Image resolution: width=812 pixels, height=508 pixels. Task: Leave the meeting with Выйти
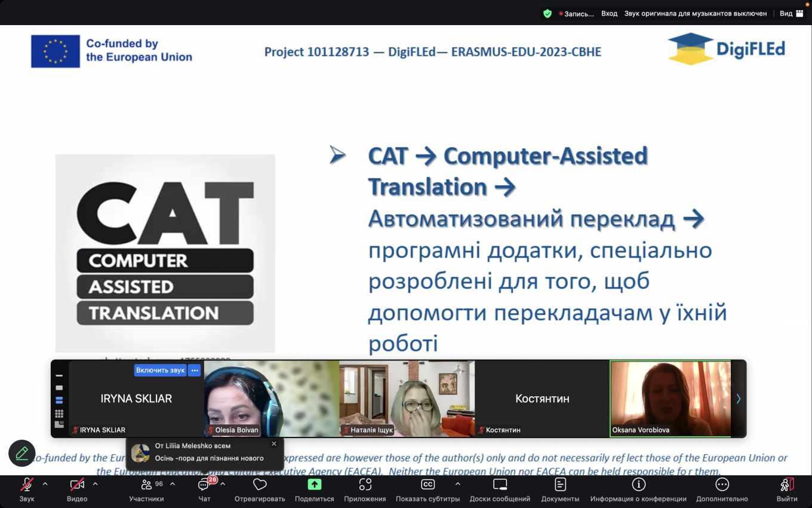[x=787, y=485]
